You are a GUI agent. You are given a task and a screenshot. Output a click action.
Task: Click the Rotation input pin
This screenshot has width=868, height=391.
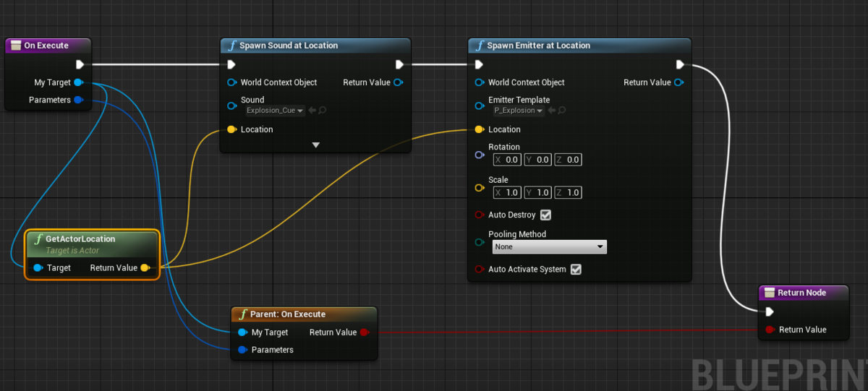point(479,155)
